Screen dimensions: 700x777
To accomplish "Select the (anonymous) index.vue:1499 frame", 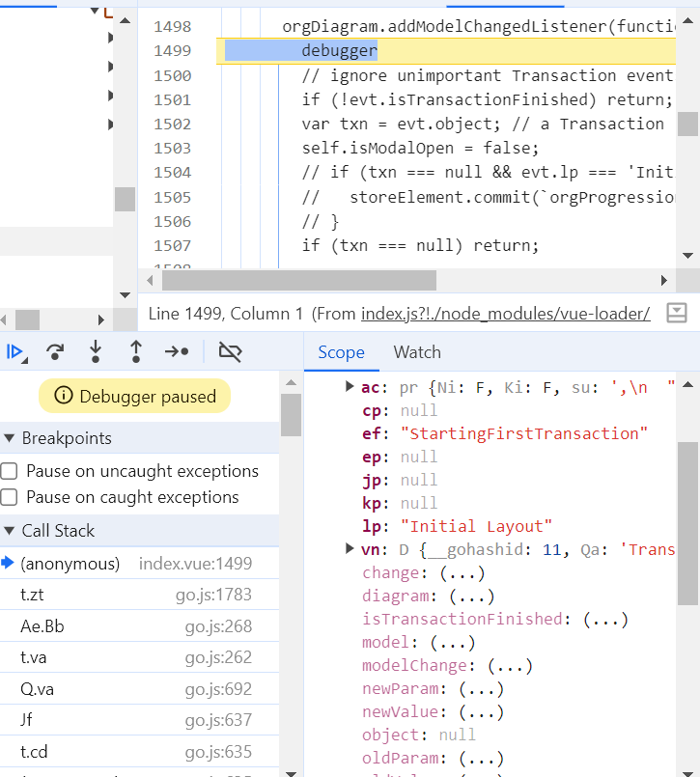I will point(139,564).
